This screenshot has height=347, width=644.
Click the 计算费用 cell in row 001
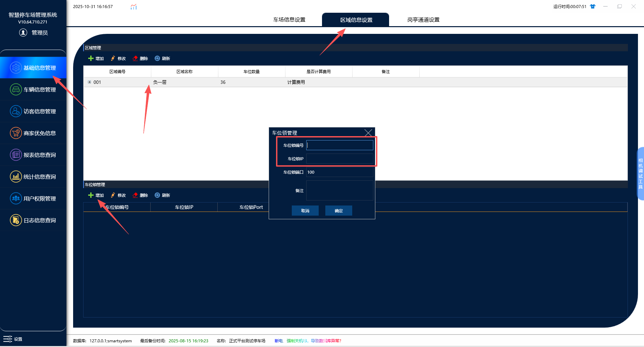(319, 82)
